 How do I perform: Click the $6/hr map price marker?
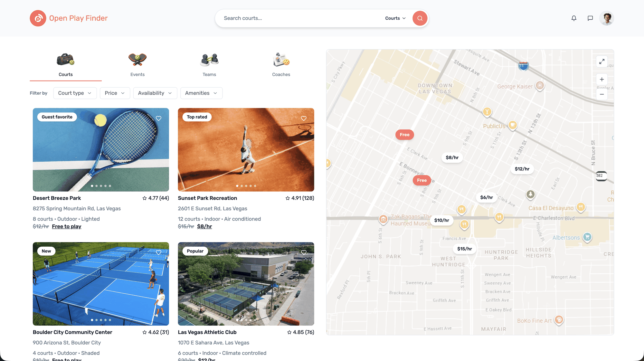coord(487,197)
